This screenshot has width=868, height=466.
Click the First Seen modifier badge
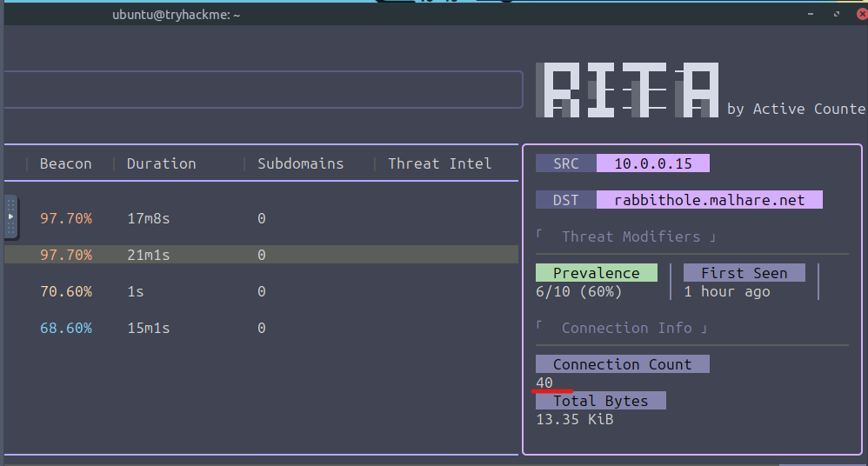744,273
